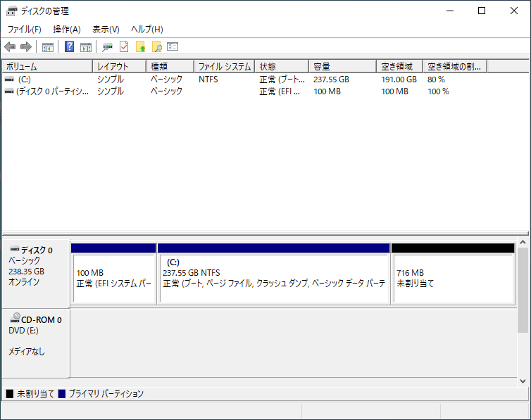Click the magnifier search page icon
The image size is (531, 420).
(157, 47)
